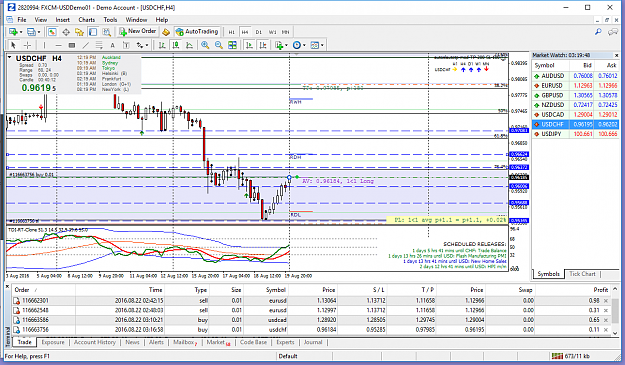This screenshot has height=365, width=625.
Task: Select the cursor arrow tool
Action: [x=13, y=45]
